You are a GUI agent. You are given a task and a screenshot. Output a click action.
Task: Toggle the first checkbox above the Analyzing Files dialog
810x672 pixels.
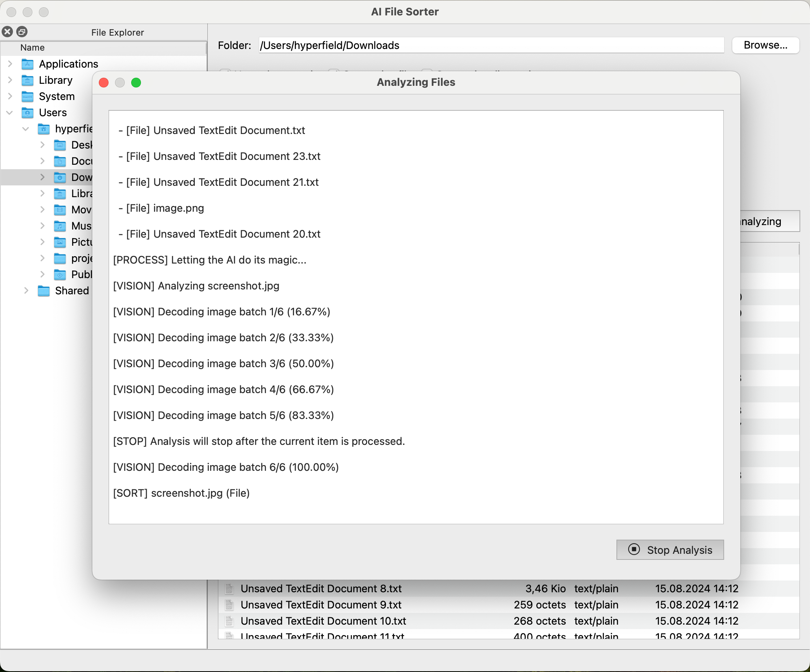(x=225, y=71)
